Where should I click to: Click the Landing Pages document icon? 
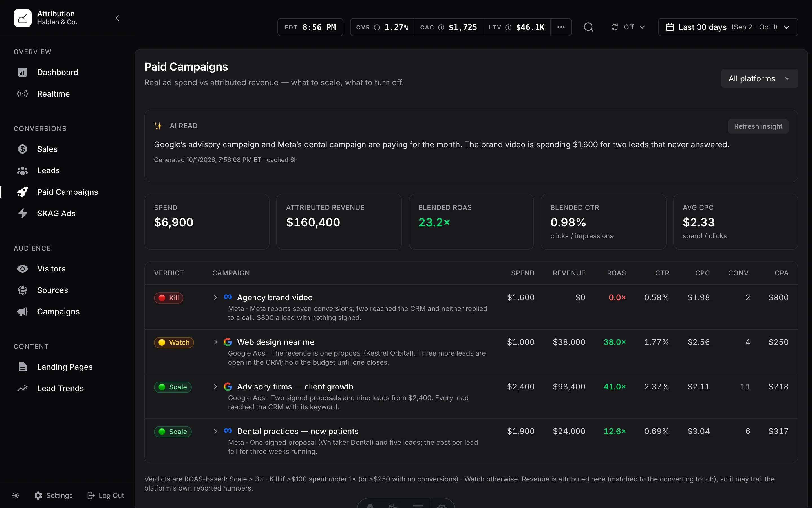point(23,367)
